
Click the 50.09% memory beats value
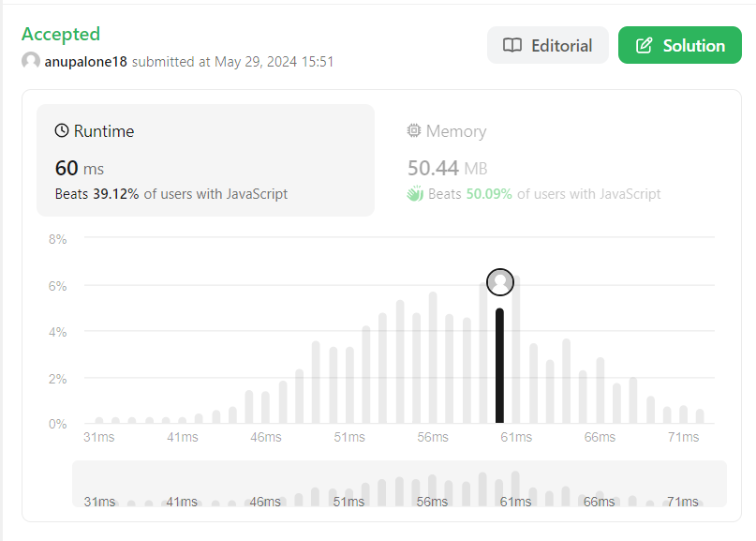click(x=489, y=194)
